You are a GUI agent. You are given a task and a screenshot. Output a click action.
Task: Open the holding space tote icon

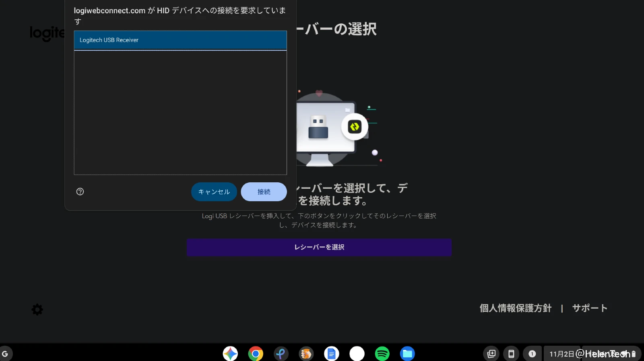coord(491,354)
